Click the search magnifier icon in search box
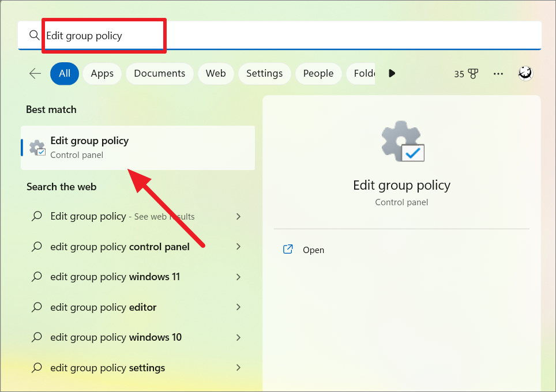Screen dimensions: 556x392 34,35
